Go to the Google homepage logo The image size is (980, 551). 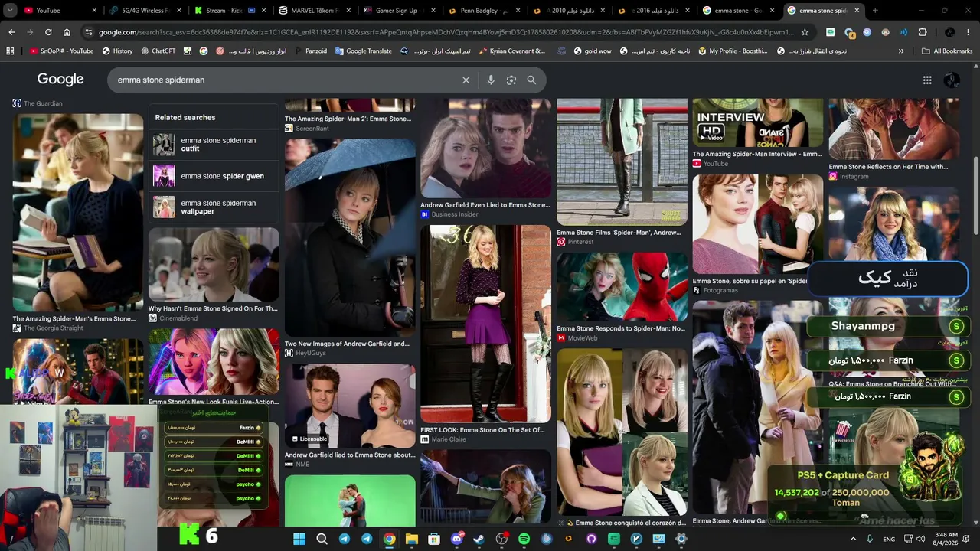click(x=60, y=80)
